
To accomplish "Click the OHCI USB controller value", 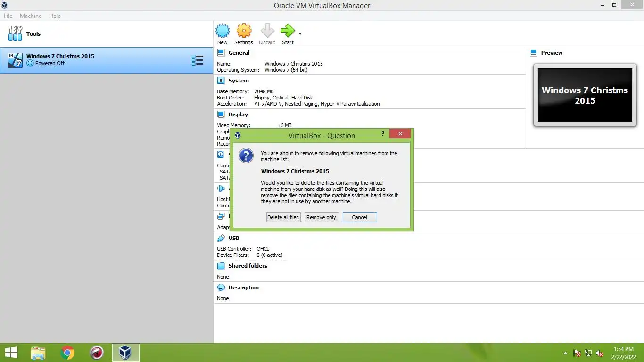I will tap(263, 249).
